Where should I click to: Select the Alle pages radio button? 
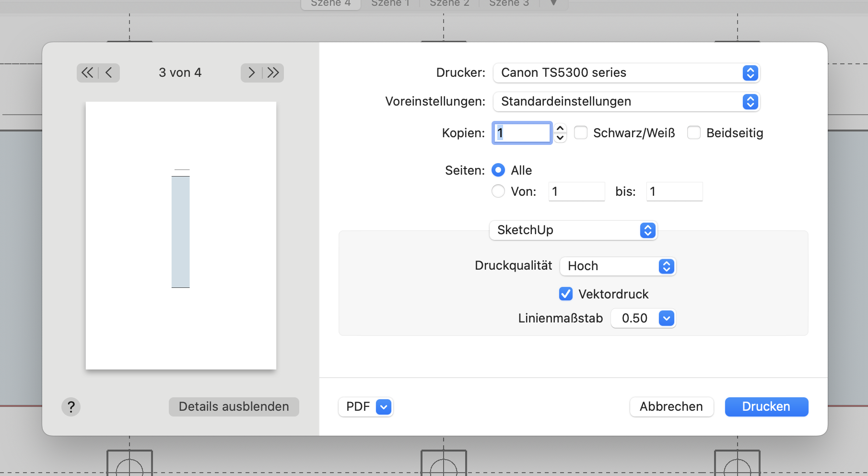pyautogui.click(x=498, y=170)
